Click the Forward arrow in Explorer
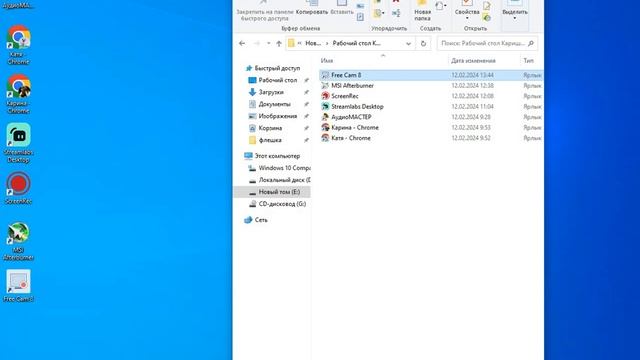640x360 pixels. pos(256,43)
